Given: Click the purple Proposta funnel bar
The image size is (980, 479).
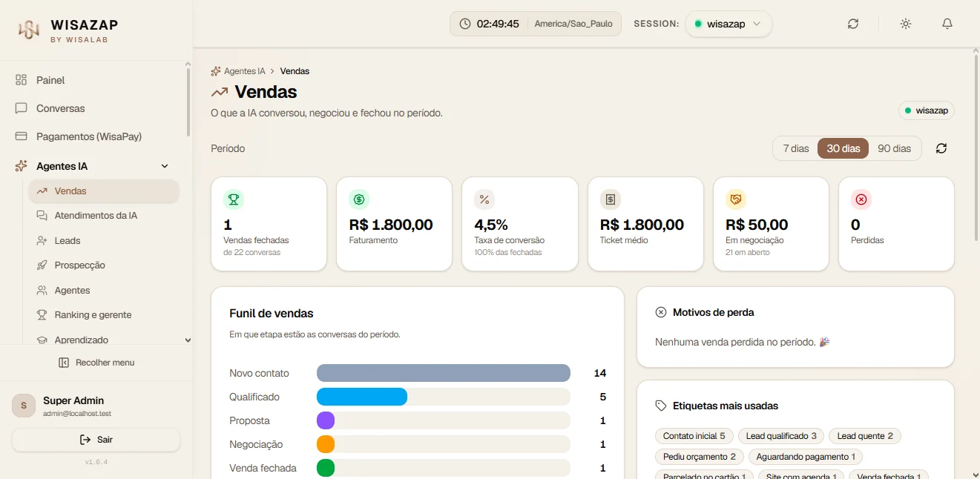Looking at the screenshot, I should [326, 420].
